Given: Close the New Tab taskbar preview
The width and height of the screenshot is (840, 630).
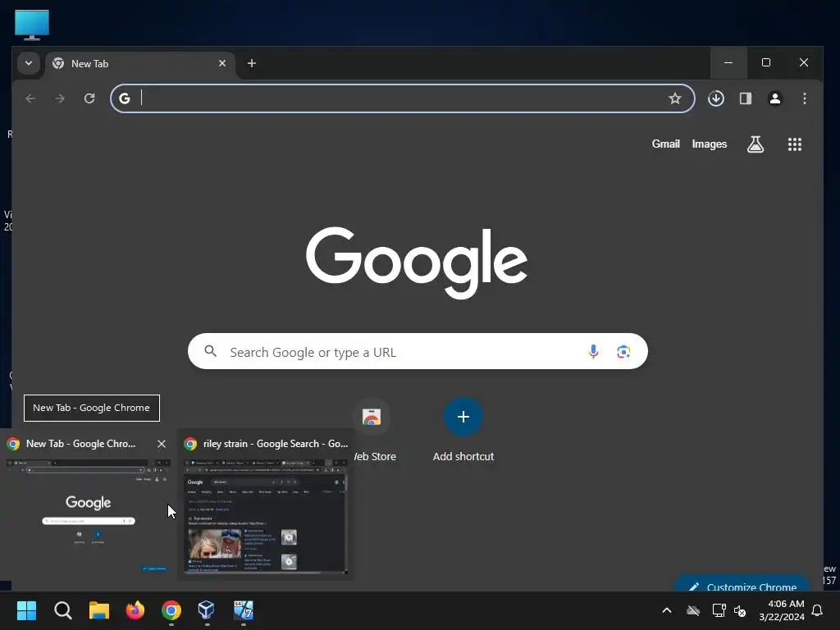Looking at the screenshot, I should coord(162,444).
